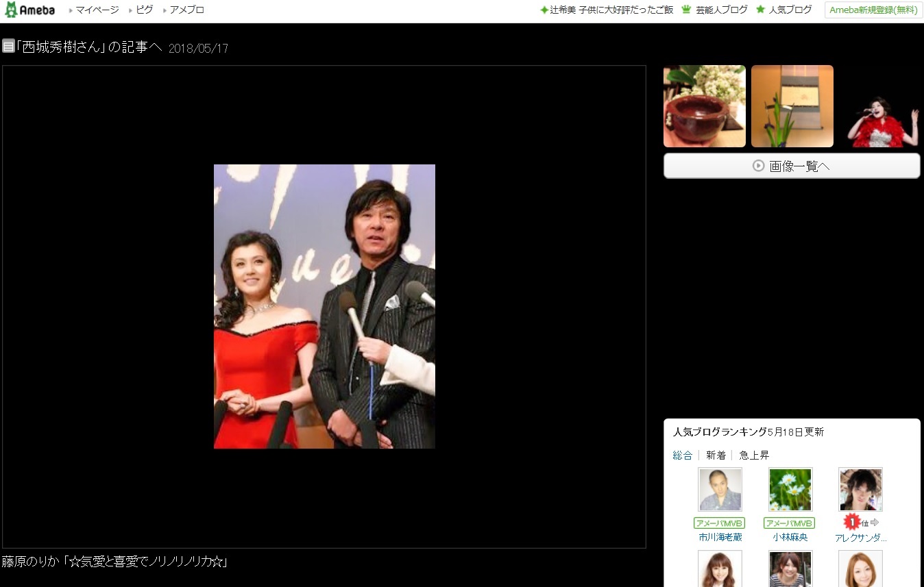The width and height of the screenshot is (924, 587).
Task: Switch to the 新着 ranking tab
Action: click(716, 455)
